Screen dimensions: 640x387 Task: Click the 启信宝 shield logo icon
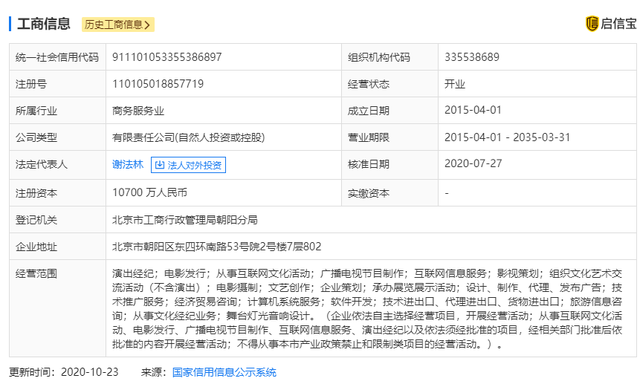592,24
